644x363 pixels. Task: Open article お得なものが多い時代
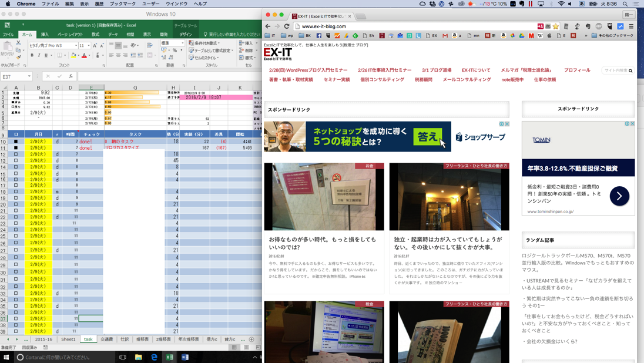[x=323, y=243]
